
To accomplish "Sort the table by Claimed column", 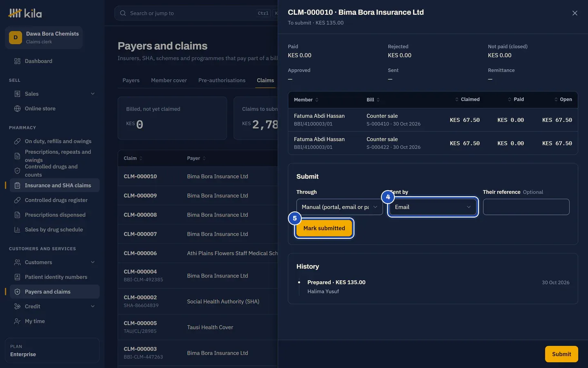I will coord(468,100).
